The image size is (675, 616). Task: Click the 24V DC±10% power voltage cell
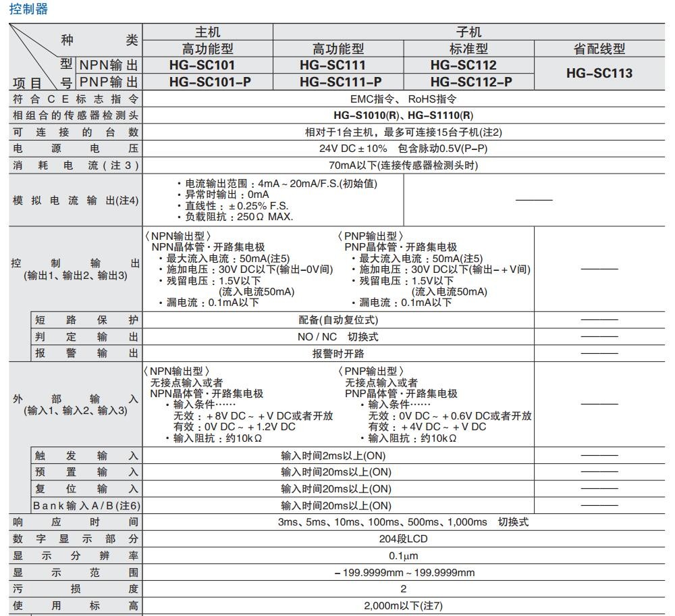click(x=403, y=149)
